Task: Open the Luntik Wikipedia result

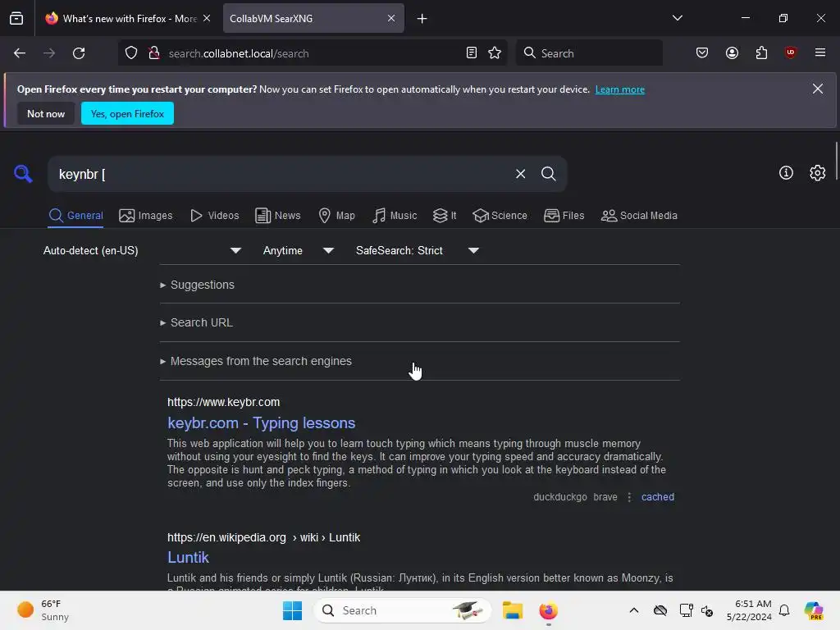Action: click(x=188, y=557)
